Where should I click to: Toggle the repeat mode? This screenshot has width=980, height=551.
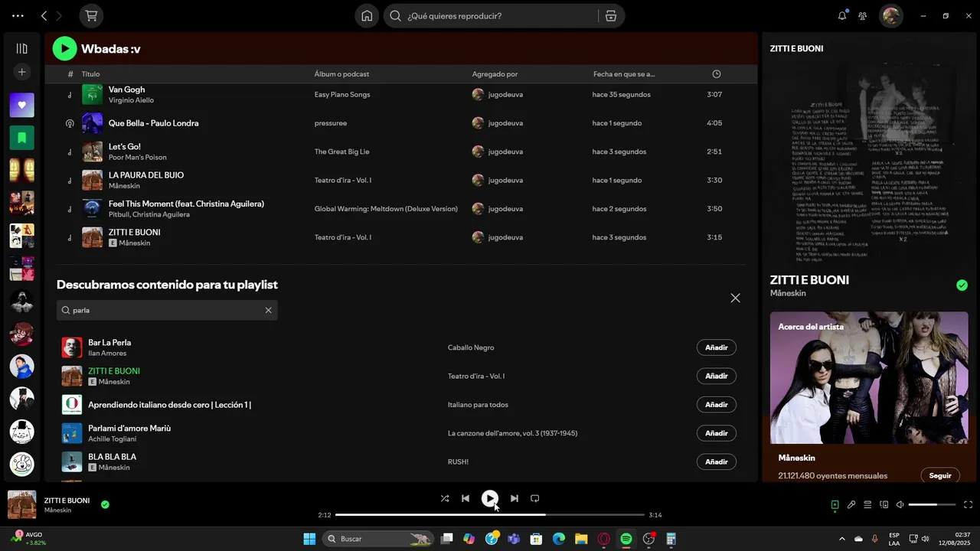(x=535, y=498)
